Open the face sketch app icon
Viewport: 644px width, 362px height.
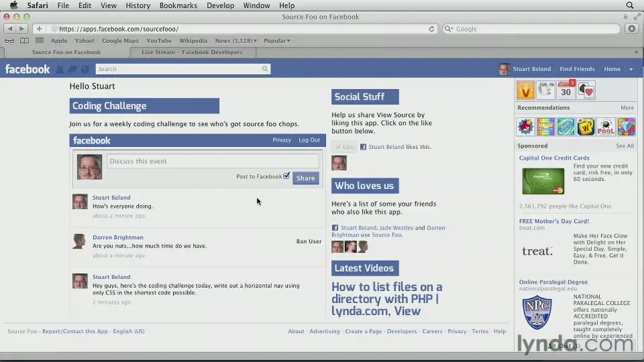(546, 90)
